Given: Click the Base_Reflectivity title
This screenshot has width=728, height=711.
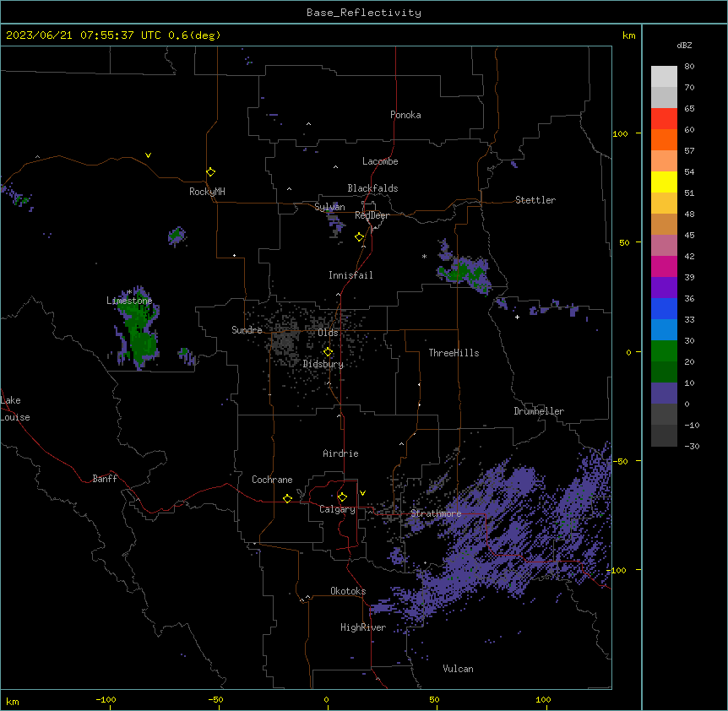Looking at the screenshot, I should pos(364,13).
